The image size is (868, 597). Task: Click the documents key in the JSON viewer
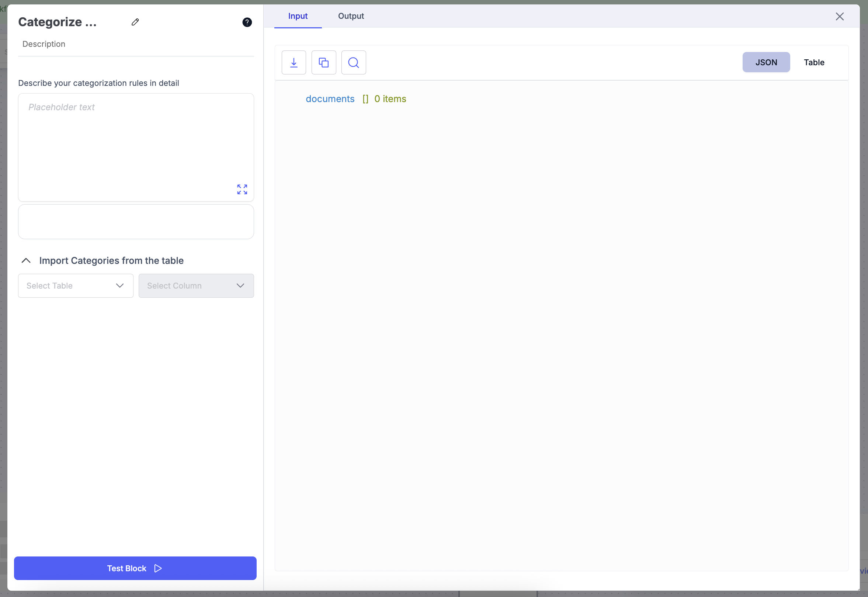pos(330,99)
